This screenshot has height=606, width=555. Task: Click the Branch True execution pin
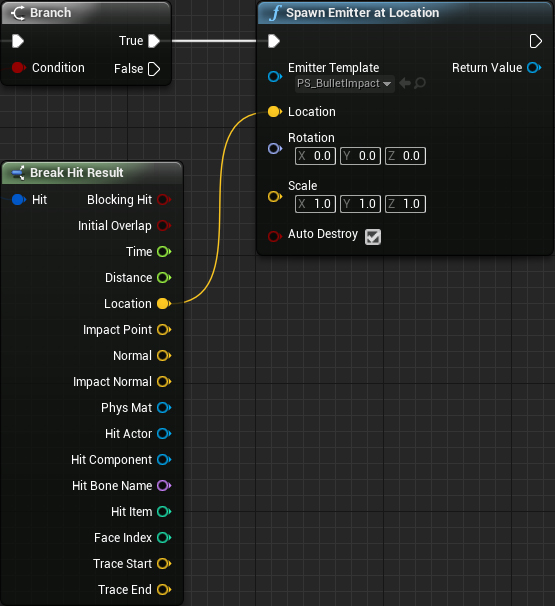[154, 41]
